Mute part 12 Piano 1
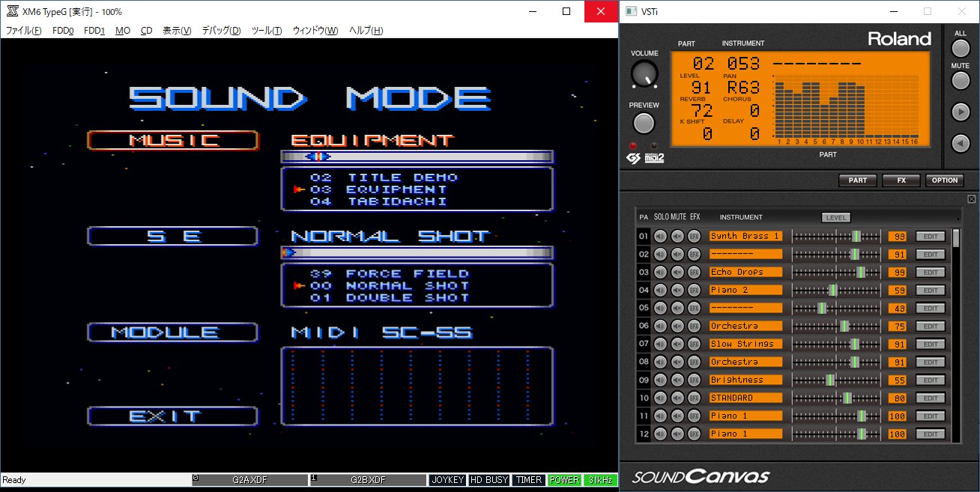The width and height of the screenshot is (980, 492). 677,434
